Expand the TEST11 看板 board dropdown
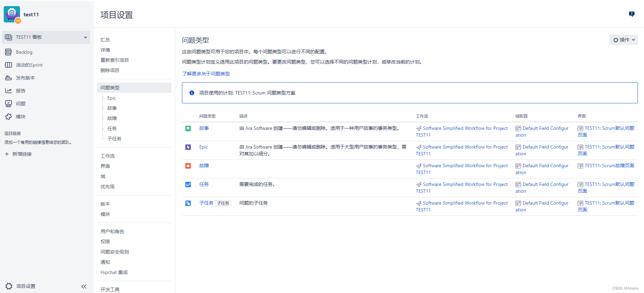 86,37
